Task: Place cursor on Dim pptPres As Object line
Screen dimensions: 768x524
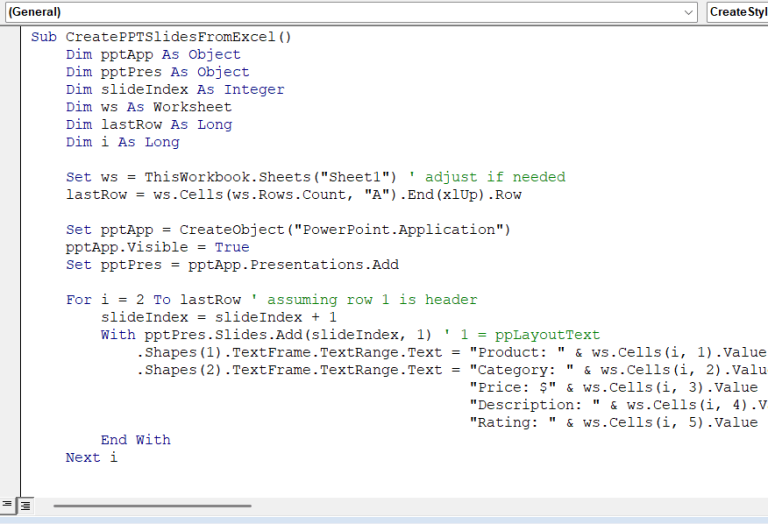Action: click(157, 72)
